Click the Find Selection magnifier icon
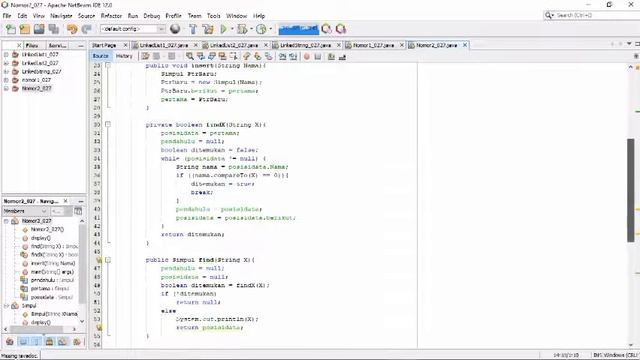 [x=190, y=56]
